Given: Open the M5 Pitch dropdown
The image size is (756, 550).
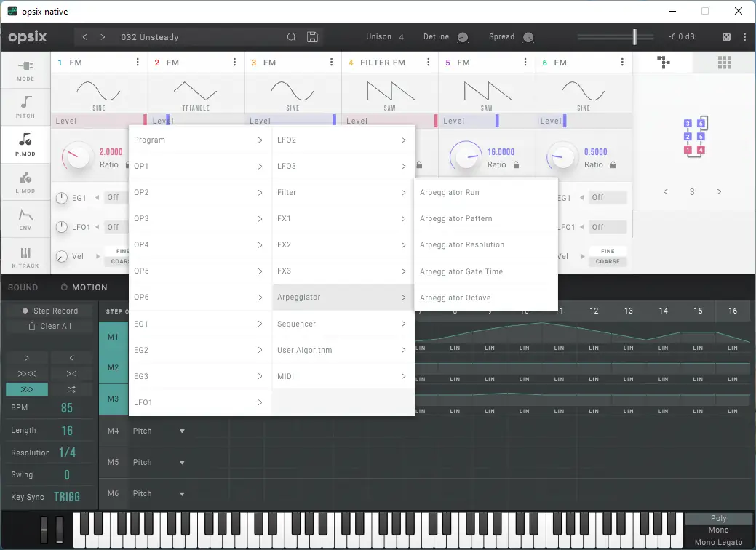Looking at the screenshot, I should coord(159,462).
